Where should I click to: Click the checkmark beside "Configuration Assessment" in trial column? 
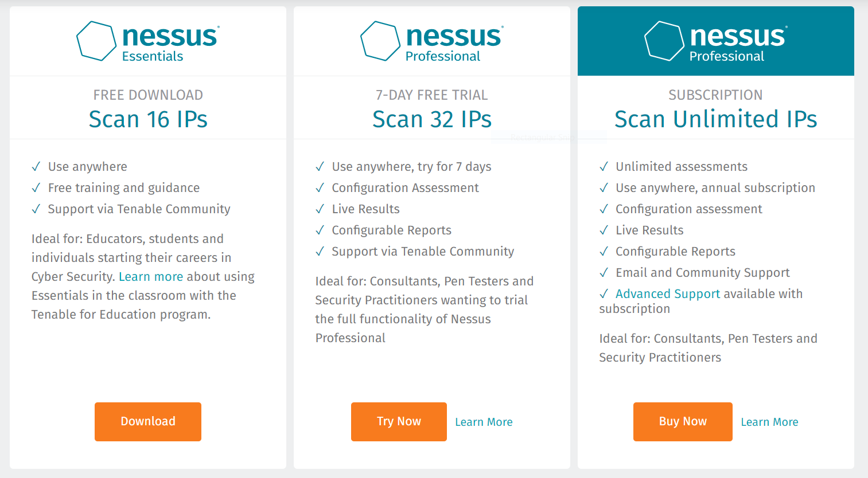coord(320,187)
